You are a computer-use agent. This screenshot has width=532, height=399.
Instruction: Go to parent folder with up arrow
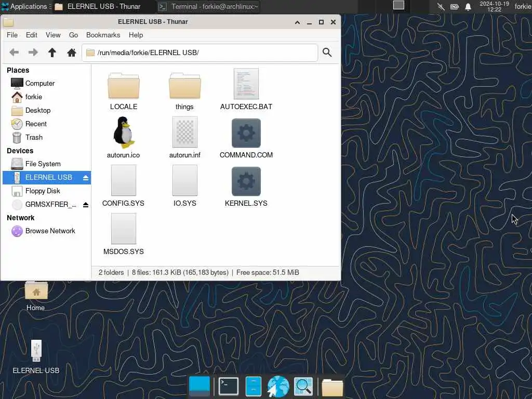[x=52, y=52]
